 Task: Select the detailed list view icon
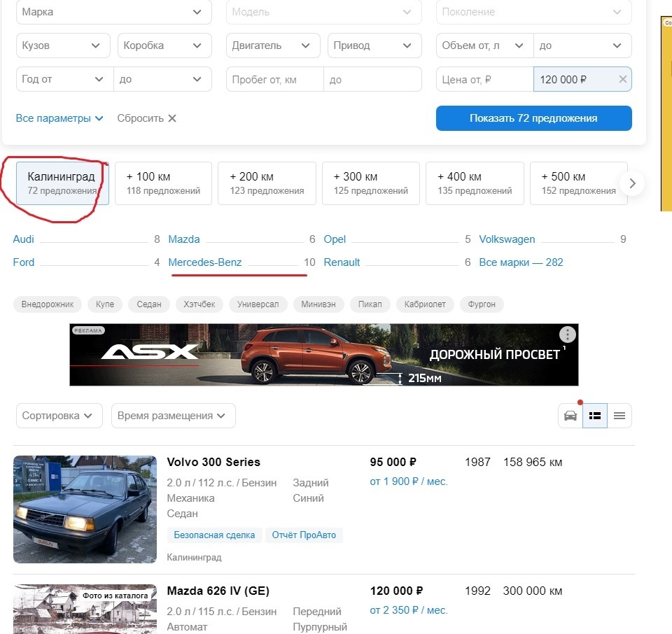point(595,416)
